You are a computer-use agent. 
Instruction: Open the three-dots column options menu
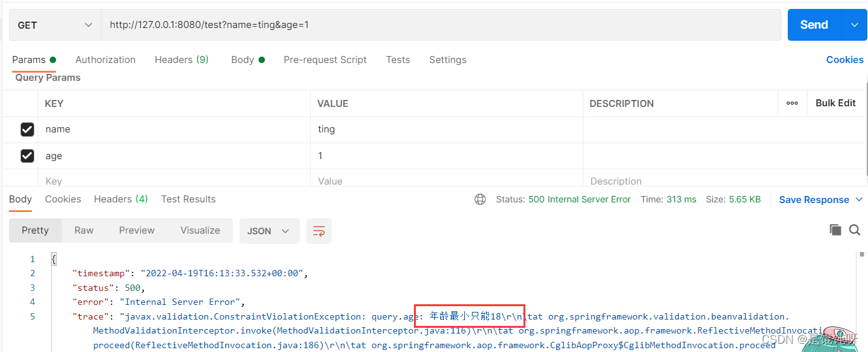click(x=792, y=103)
